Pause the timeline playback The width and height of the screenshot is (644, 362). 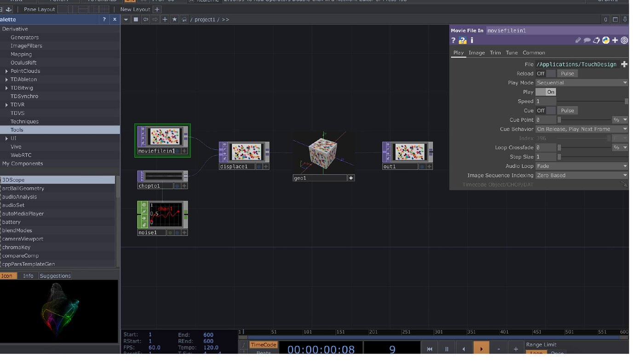[447, 349]
